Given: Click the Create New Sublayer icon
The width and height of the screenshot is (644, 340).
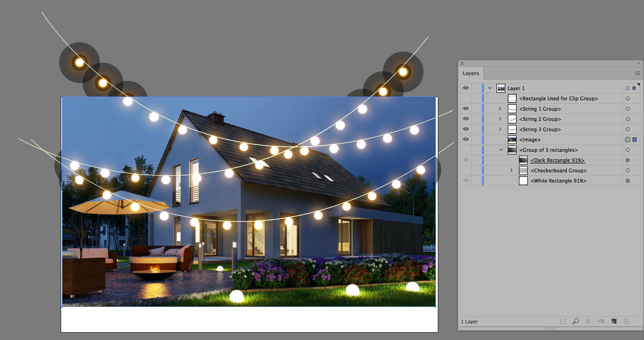Looking at the screenshot, I should (x=600, y=321).
